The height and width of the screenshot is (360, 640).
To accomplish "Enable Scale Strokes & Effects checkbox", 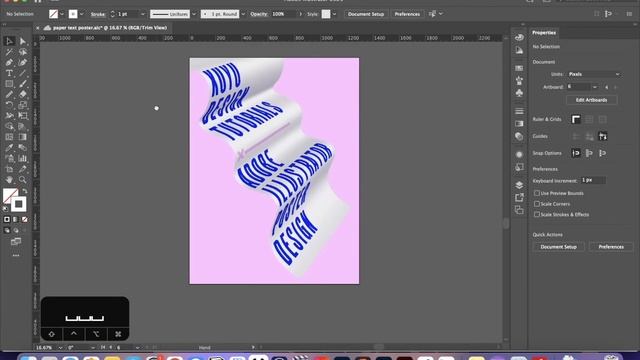I will point(537,214).
